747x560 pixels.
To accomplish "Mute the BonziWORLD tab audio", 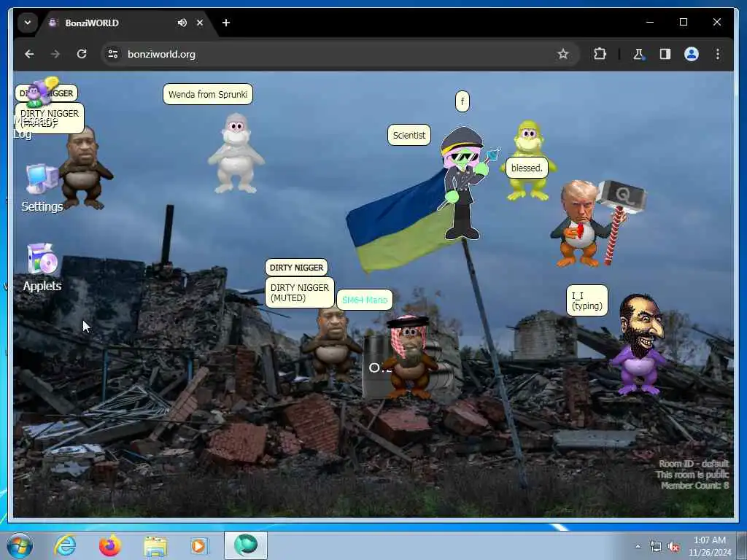I will (x=182, y=23).
